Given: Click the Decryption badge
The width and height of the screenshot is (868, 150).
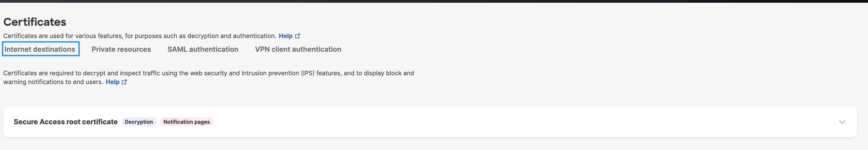Looking at the screenshot, I should [139, 122].
